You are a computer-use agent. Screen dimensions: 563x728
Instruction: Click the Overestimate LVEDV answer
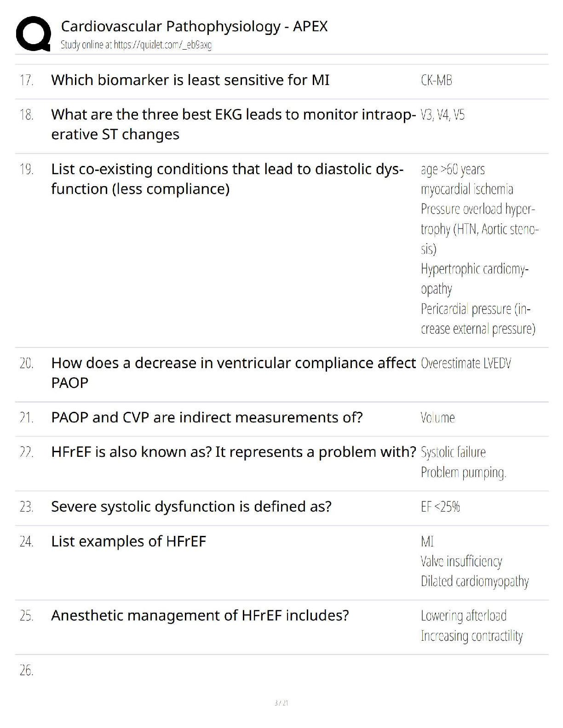465,364
